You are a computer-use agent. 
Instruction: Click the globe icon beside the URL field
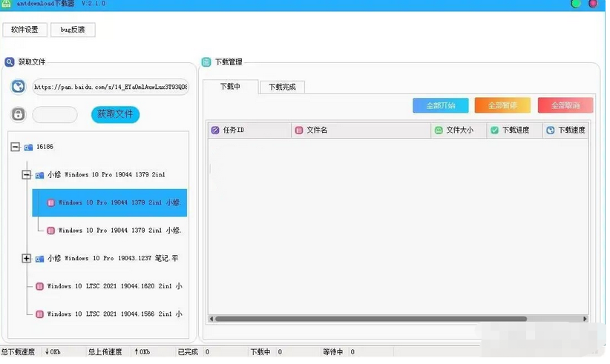click(x=18, y=87)
